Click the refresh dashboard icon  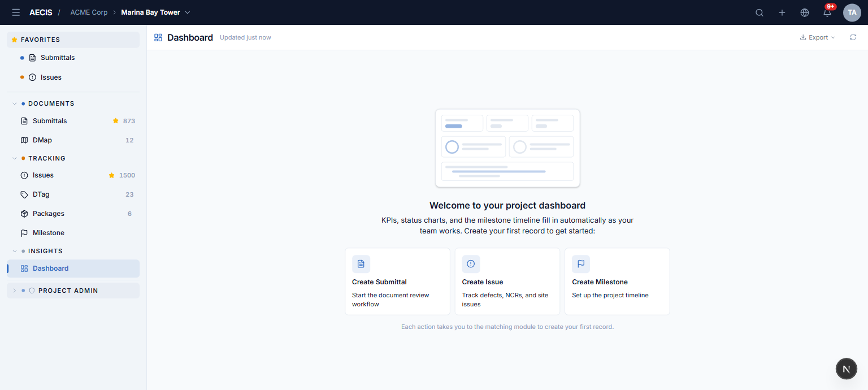(x=853, y=37)
